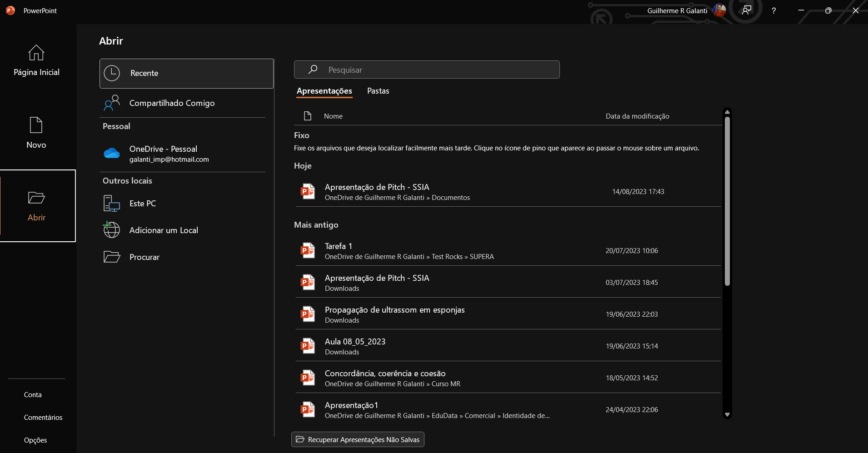Click the file icon beside Apresentação1

(x=308, y=409)
